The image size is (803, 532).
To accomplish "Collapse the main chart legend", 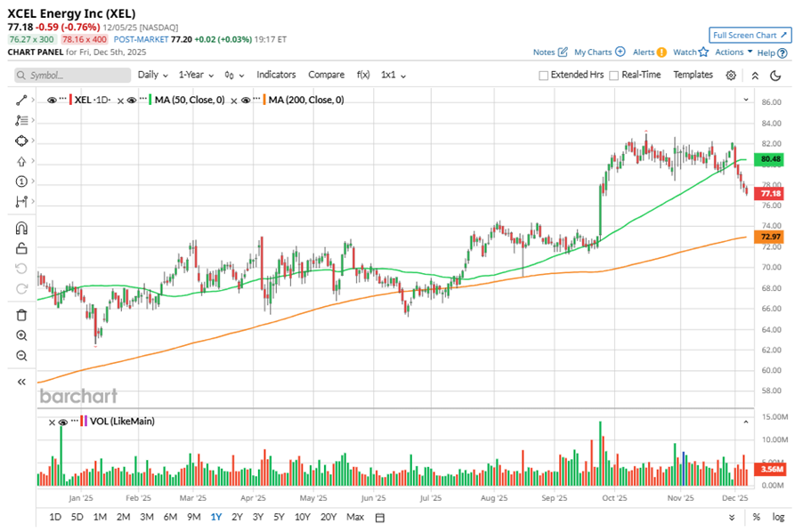I will [x=746, y=100].
